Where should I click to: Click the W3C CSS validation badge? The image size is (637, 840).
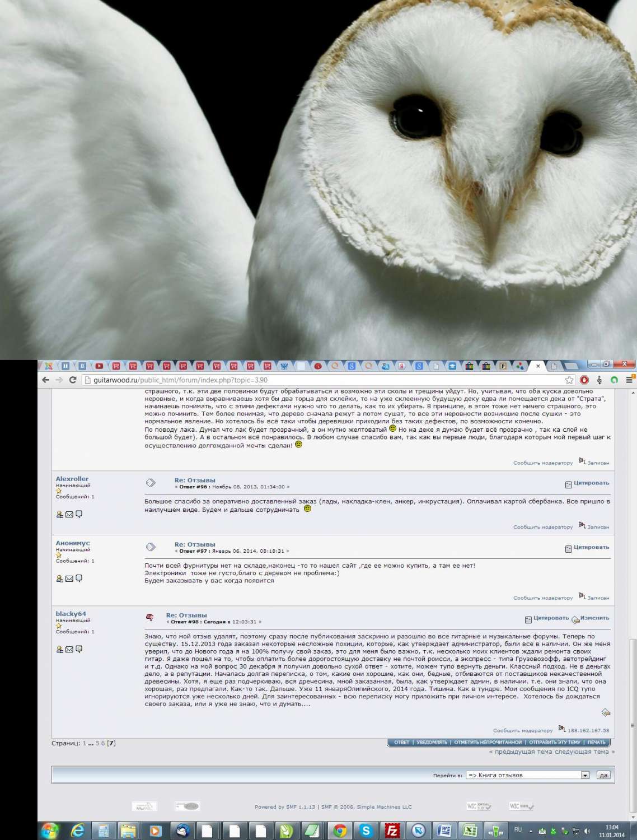coord(522,806)
